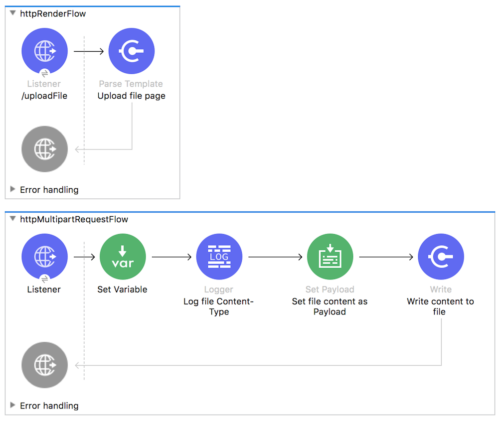Select the Listener icon in httpMultipartRequestFlow
The height and width of the screenshot is (424, 504).
[x=44, y=256]
